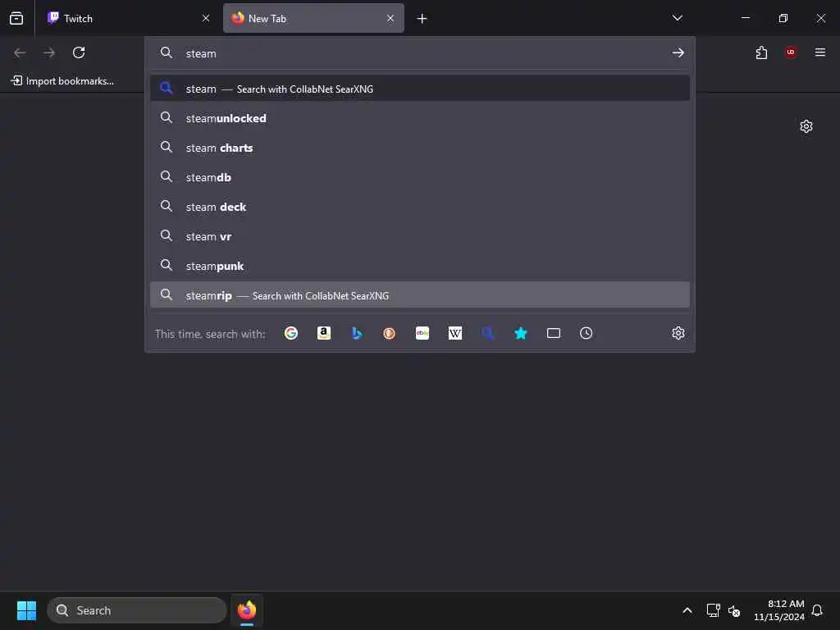Go forward one page

pyautogui.click(x=49, y=52)
